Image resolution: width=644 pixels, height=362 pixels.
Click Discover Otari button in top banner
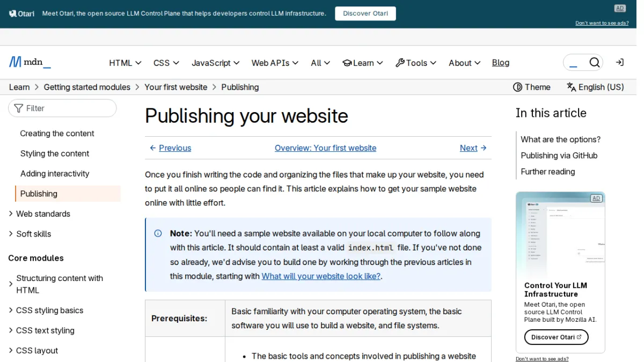(365, 13)
